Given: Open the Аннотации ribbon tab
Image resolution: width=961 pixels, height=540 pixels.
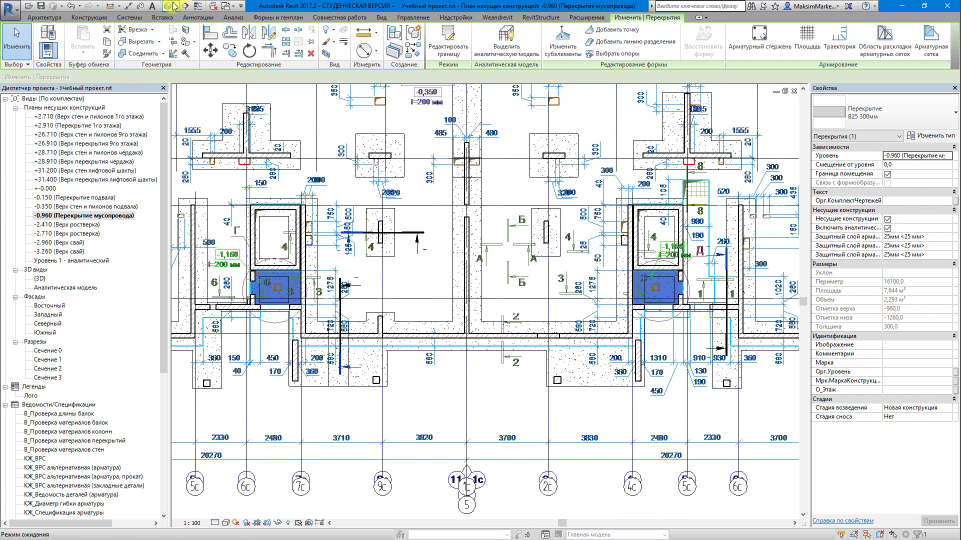Looking at the screenshot, I should click(198, 18).
